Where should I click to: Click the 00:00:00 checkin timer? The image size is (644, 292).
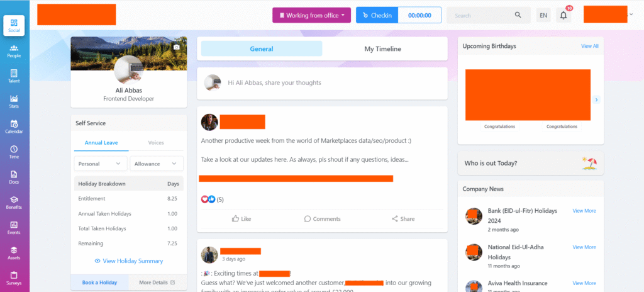point(419,15)
